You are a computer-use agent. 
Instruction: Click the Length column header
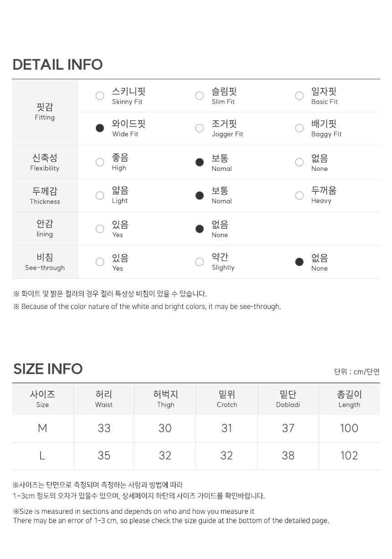[x=350, y=399]
